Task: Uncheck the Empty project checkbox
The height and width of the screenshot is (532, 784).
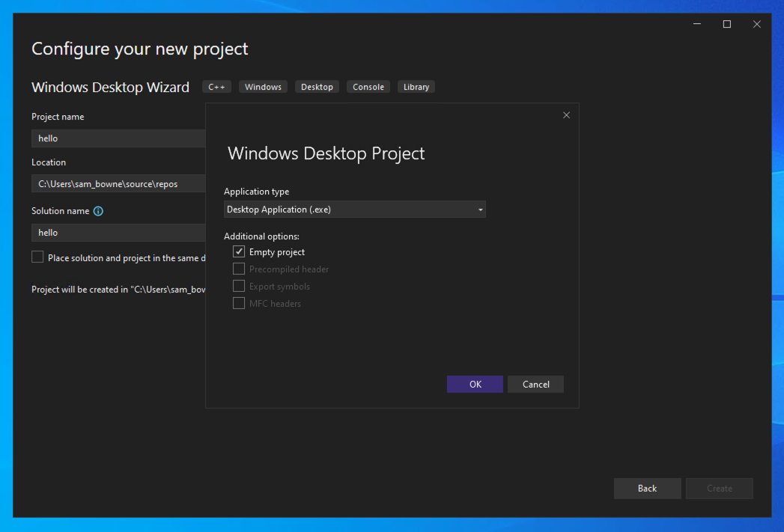Action: click(x=239, y=251)
